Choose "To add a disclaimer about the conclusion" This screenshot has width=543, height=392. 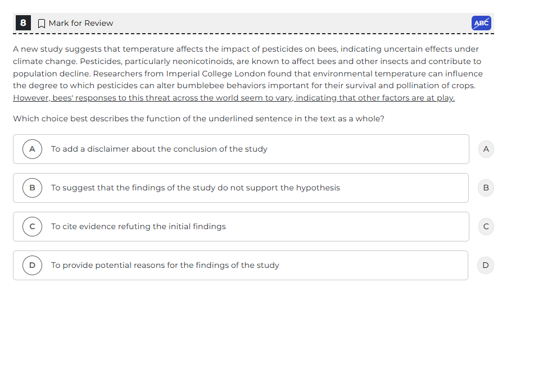click(159, 149)
